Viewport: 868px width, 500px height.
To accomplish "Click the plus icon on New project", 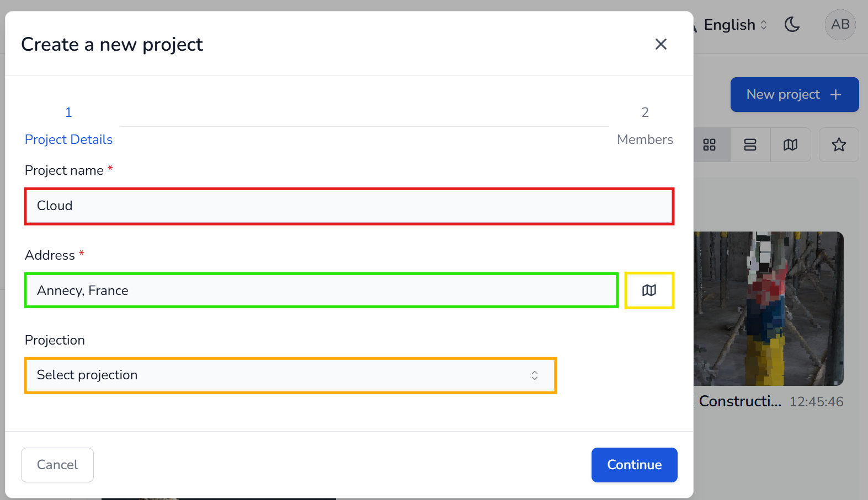I will [x=835, y=95].
